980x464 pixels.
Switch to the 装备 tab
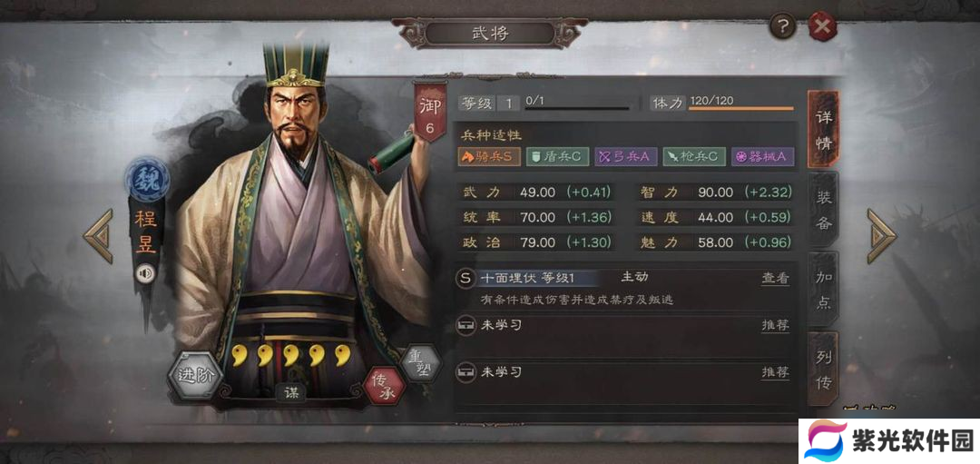(x=823, y=210)
